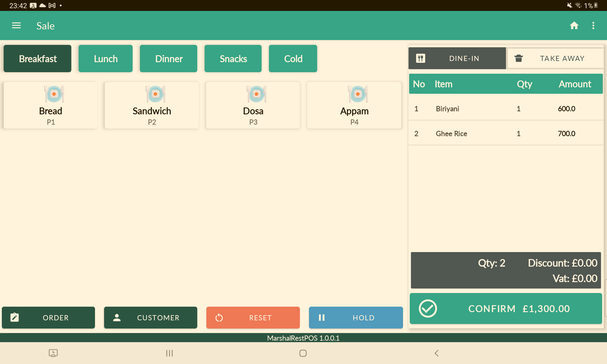Click the RESET button
The image size is (607, 364).
[x=253, y=317]
